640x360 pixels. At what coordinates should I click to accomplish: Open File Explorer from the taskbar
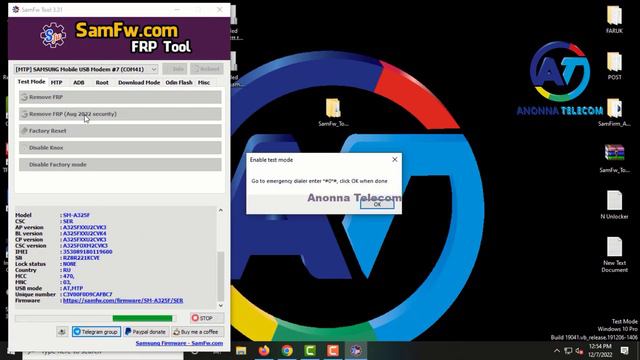click(241, 351)
